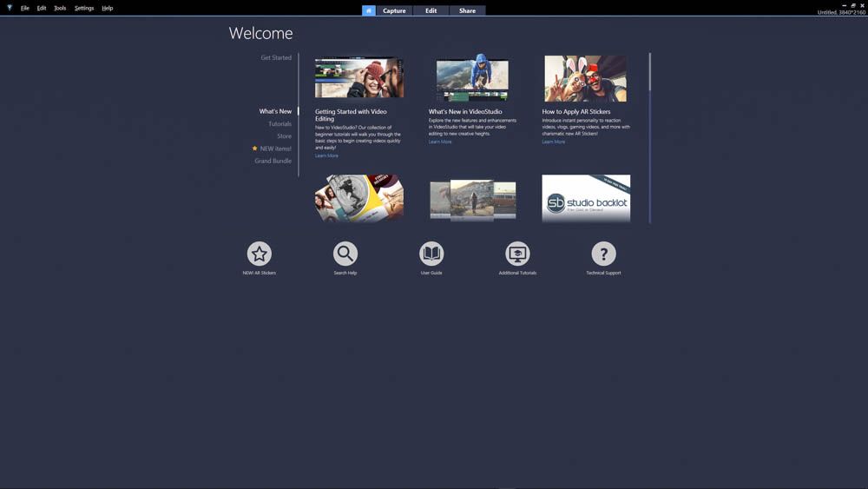Click Learn More under How to Apply AR Stickers
This screenshot has width=868, height=489.
tap(554, 142)
